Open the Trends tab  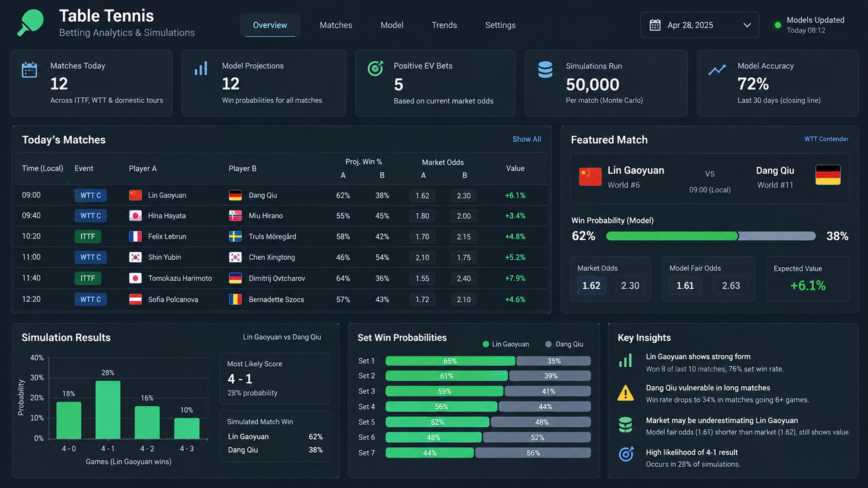pyautogui.click(x=444, y=25)
